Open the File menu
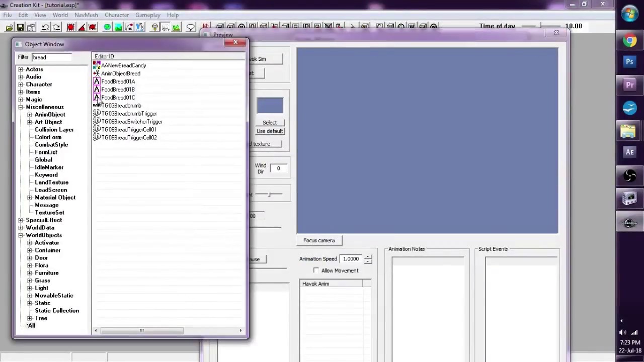The height and width of the screenshot is (362, 644). tap(8, 15)
